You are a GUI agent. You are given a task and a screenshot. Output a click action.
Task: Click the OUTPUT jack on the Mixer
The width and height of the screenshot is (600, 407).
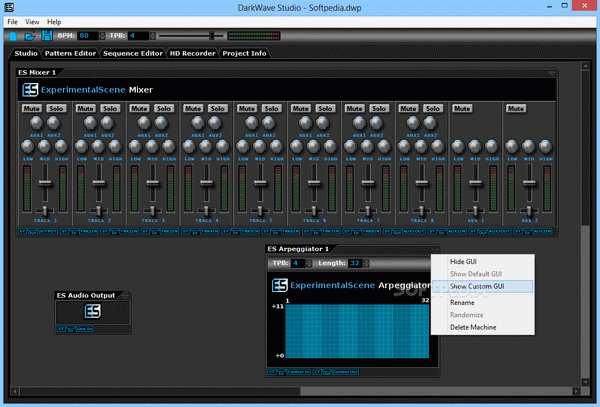[x=38, y=232]
